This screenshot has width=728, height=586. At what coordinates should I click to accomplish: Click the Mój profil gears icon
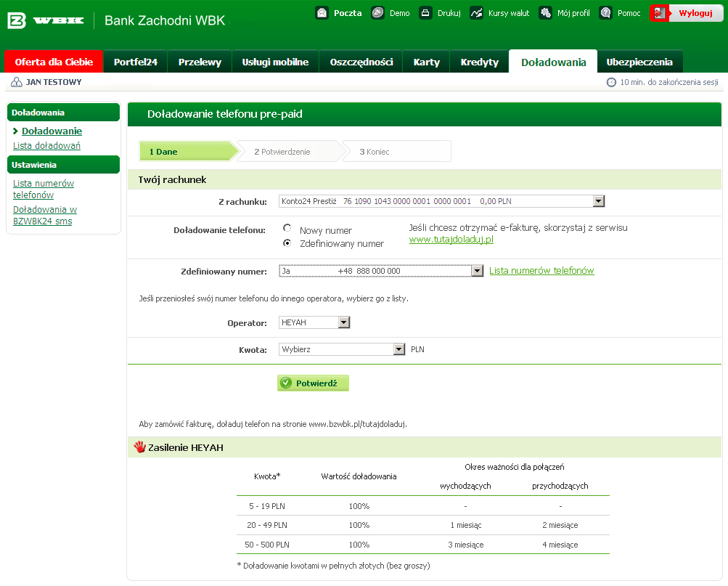[x=546, y=12]
